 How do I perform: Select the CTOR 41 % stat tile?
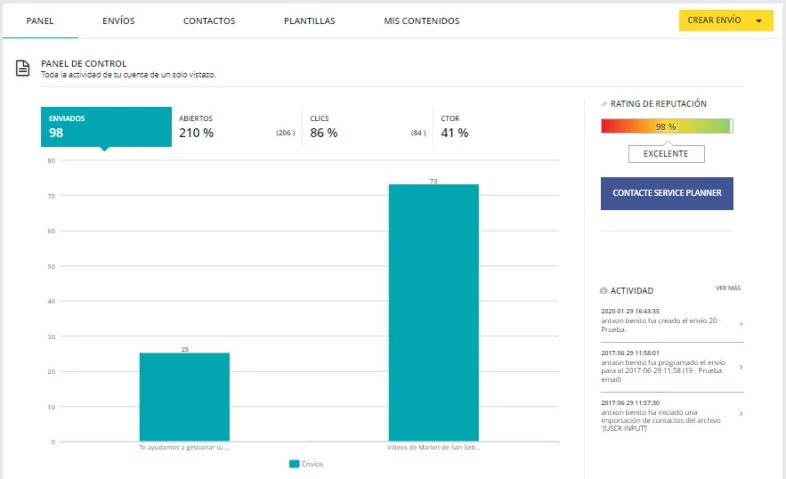coord(496,127)
